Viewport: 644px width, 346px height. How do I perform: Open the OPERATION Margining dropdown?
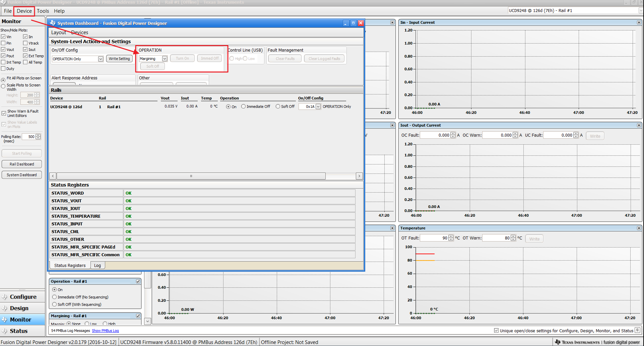pyautogui.click(x=165, y=59)
